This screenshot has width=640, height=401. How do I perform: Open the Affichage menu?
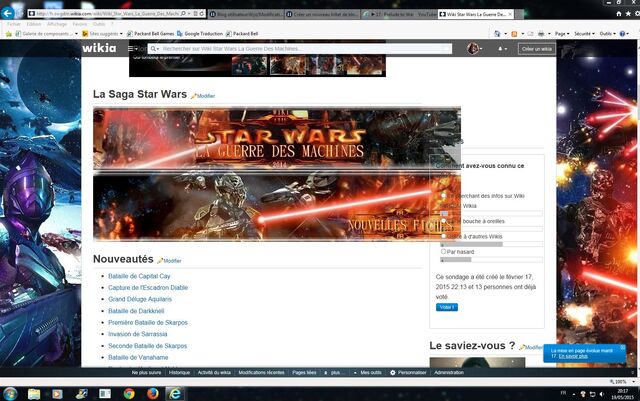pos(57,24)
